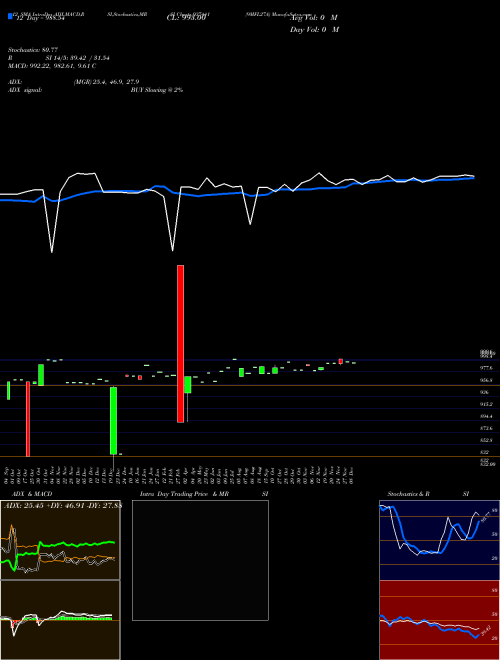Click the 'Day Vol: 0 M' readout
Screen dimensions: 500x660
tap(314, 29)
